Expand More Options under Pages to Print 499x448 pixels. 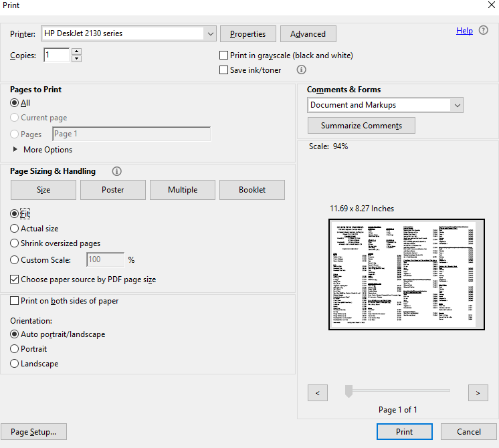coord(16,150)
